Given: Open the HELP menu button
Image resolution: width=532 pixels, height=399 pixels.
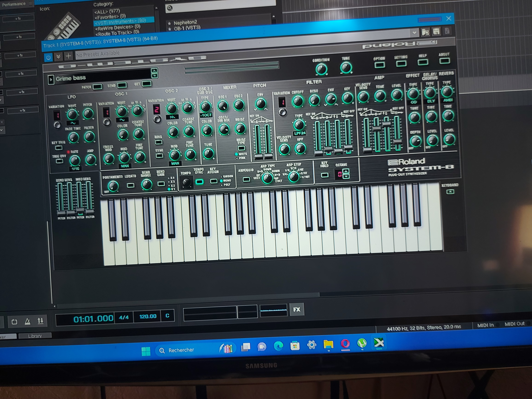Looking at the screenshot, I should coord(423,62).
